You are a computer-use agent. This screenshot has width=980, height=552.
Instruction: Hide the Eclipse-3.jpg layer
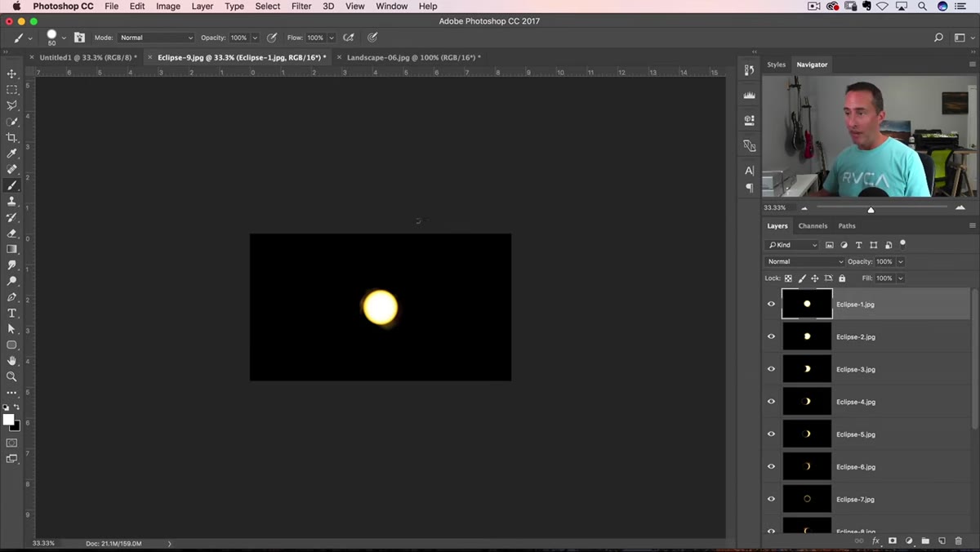(x=771, y=369)
